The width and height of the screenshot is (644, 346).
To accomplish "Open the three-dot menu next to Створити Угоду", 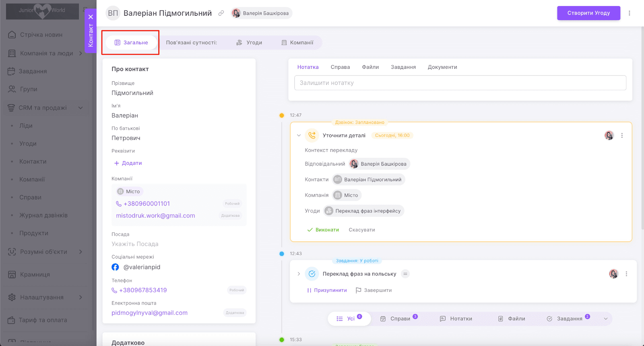I will point(630,13).
